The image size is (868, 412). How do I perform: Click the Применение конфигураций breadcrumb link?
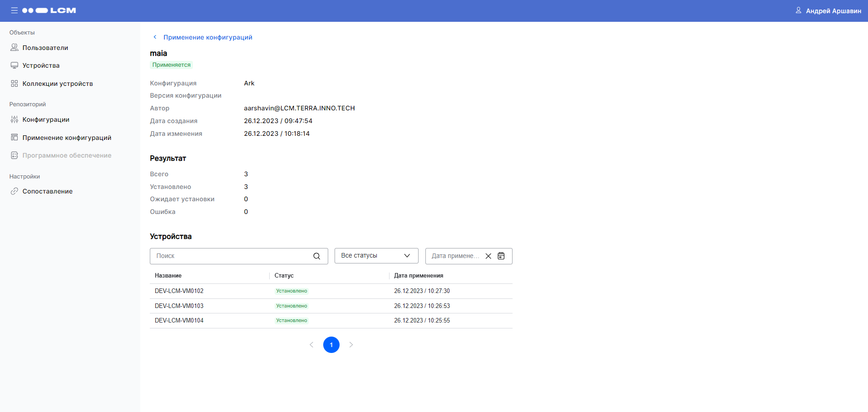[207, 37]
